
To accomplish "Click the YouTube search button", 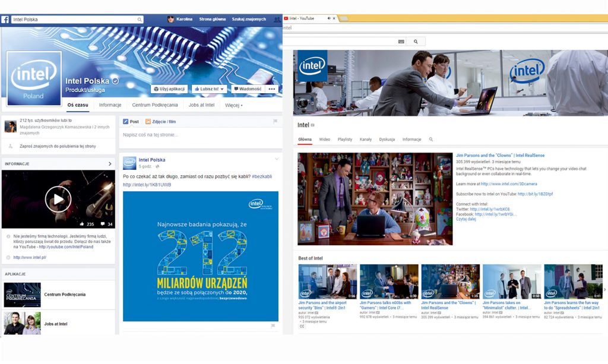I will point(416,42).
